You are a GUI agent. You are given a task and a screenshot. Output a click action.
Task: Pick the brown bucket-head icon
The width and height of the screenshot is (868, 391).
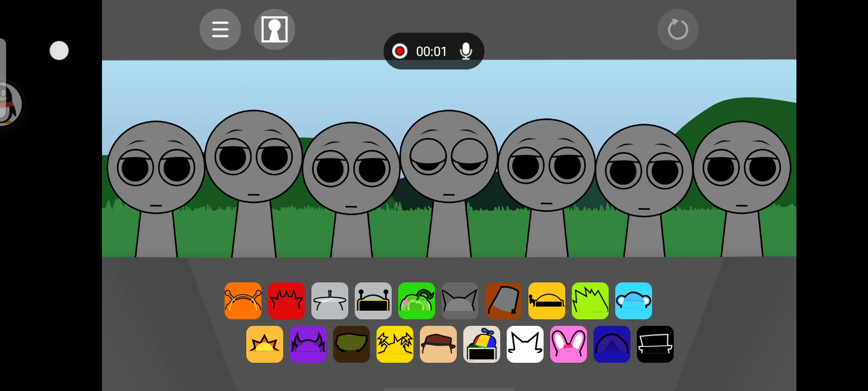point(503,301)
